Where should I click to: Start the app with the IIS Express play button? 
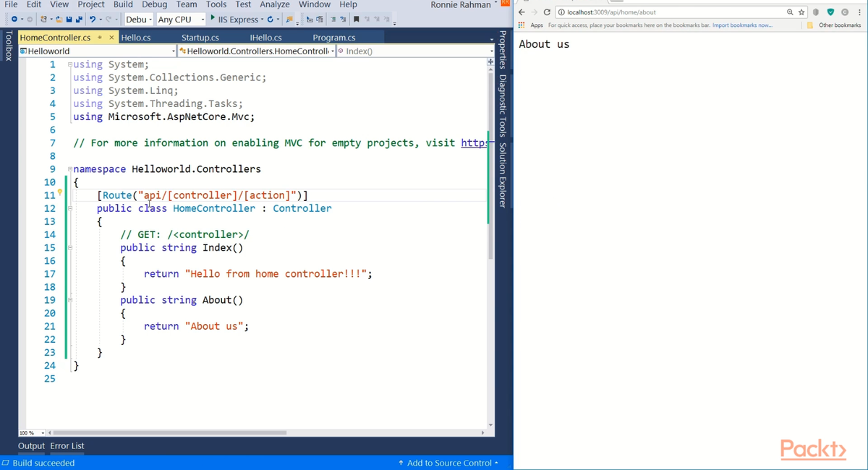pyautogui.click(x=213, y=18)
